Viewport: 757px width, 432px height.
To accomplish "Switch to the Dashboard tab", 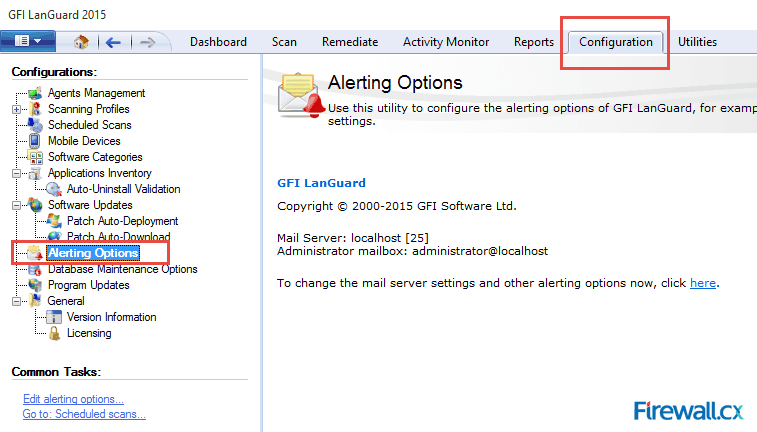I will 218,42.
